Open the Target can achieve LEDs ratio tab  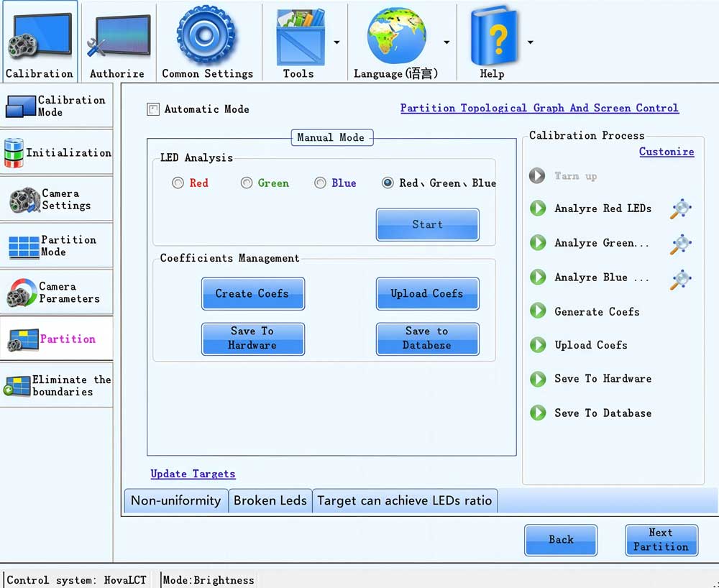pos(404,500)
